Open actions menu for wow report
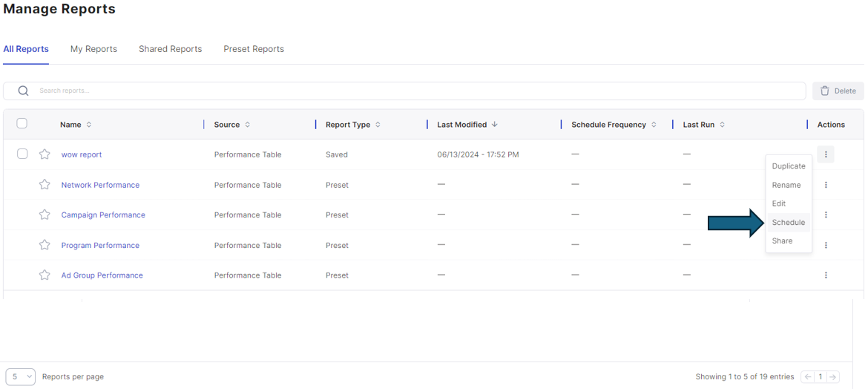Viewport: 868px width, 389px height. [826, 154]
